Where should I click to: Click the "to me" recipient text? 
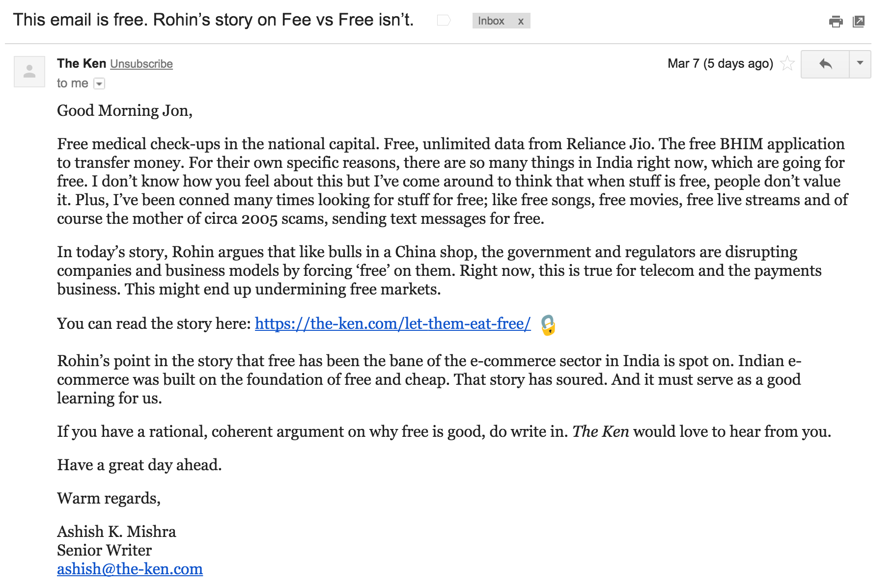point(72,83)
